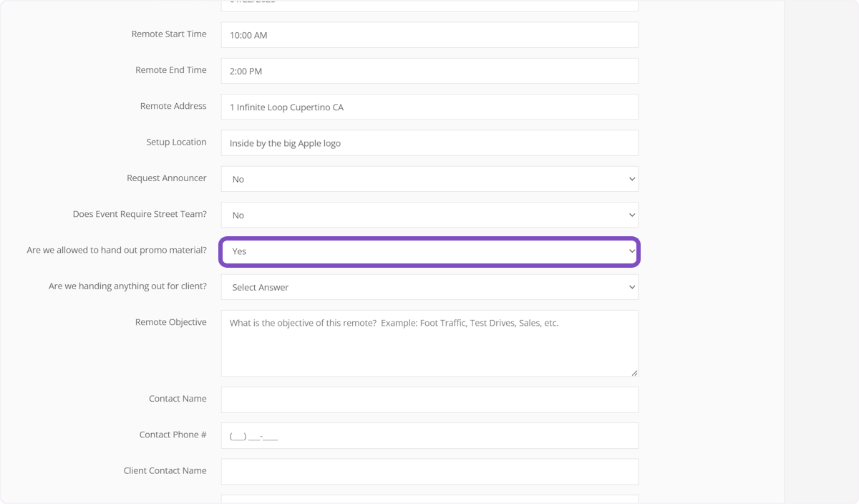Open the Request Announcer dropdown
This screenshot has width=859, height=504.
click(429, 179)
